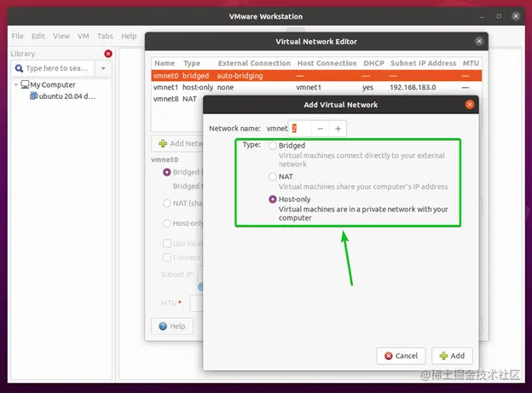Click the library search magnifier icon
Viewport: 532px width, 393px height.
(19, 68)
